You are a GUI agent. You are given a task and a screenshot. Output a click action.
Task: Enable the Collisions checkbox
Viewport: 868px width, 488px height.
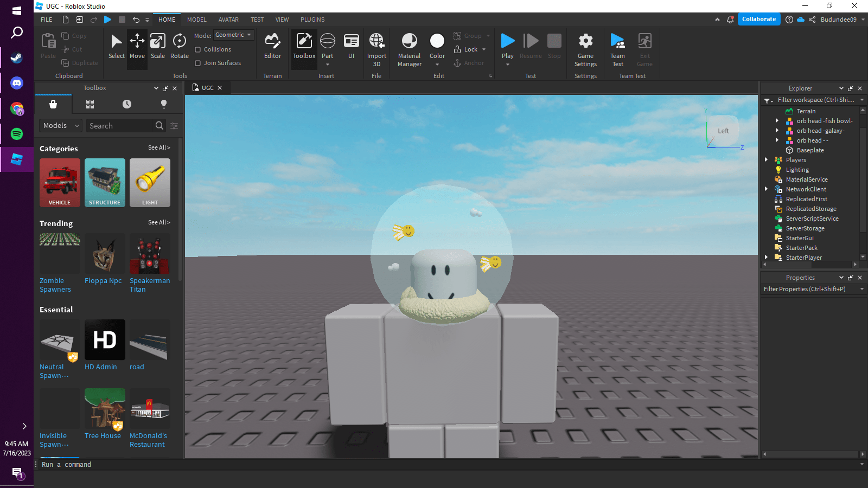click(x=198, y=49)
